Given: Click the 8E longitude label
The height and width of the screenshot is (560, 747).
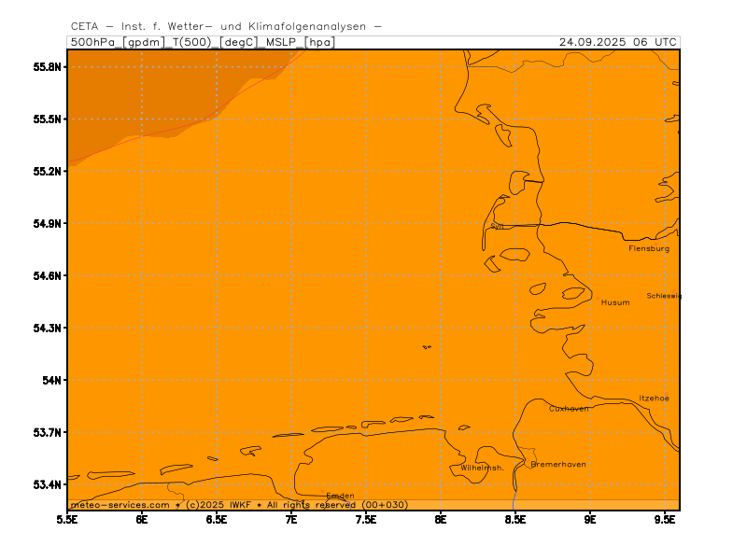Looking at the screenshot, I should tap(441, 520).
